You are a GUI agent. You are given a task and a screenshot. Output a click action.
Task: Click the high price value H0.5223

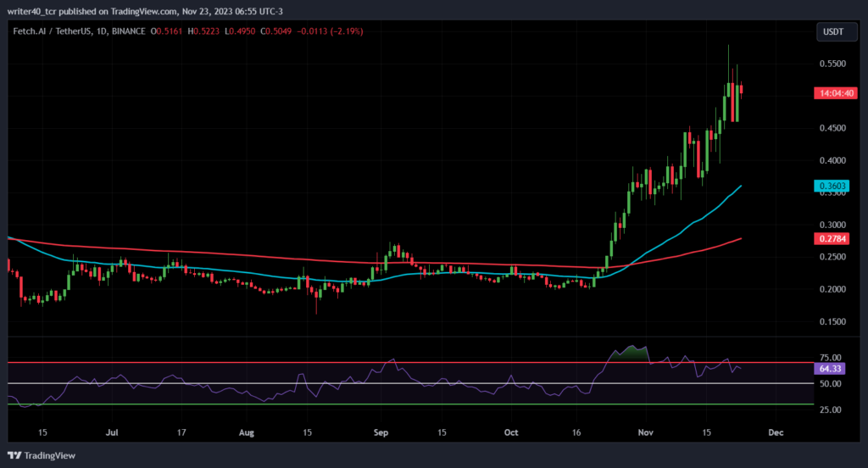[x=203, y=31]
